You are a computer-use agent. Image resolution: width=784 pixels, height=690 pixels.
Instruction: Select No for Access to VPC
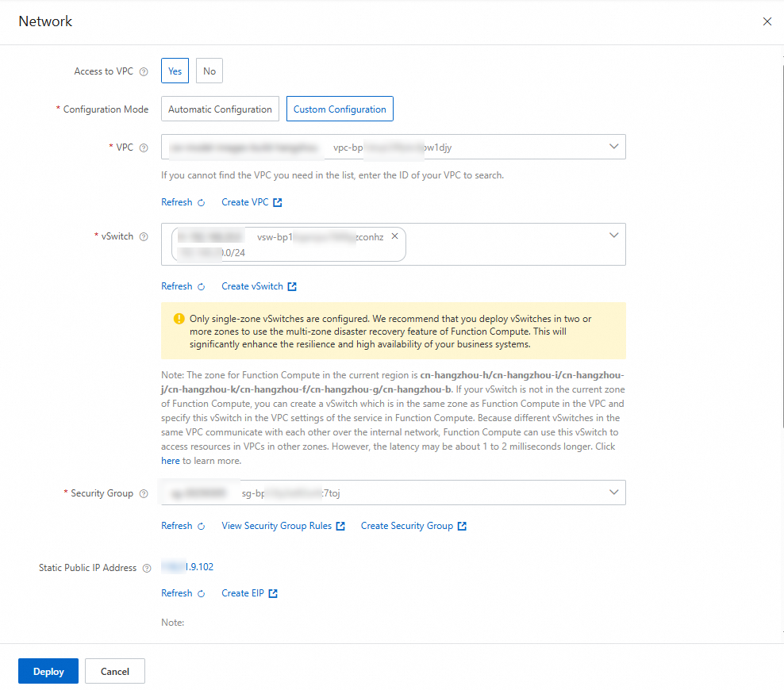pyautogui.click(x=209, y=71)
